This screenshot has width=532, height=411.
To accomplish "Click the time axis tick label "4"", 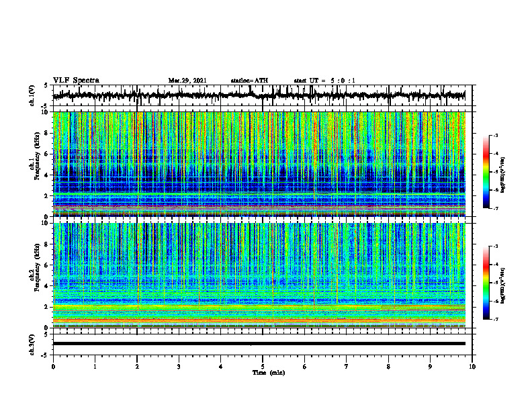I will [221, 367].
